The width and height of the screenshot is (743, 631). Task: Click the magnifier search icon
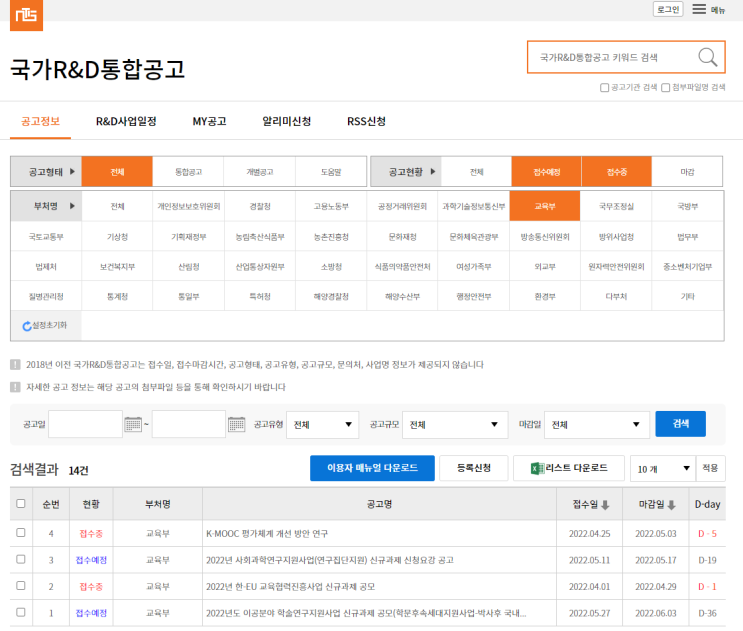point(707,57)
